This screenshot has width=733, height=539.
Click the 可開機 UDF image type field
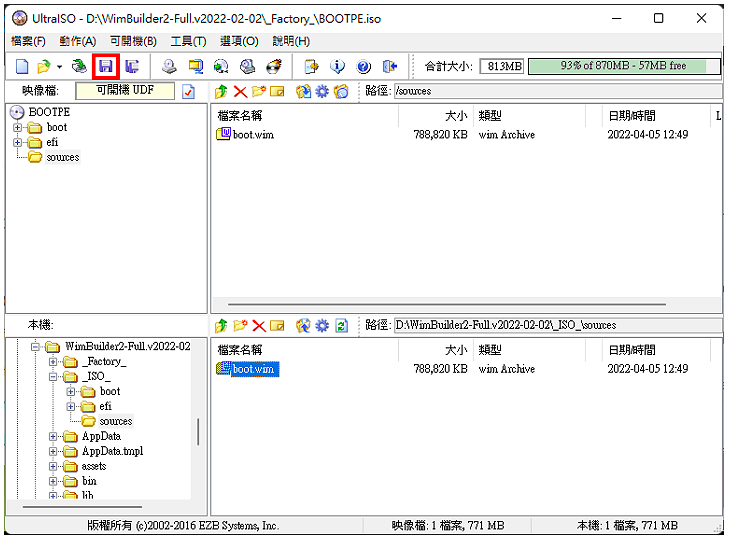pos(125,90)
